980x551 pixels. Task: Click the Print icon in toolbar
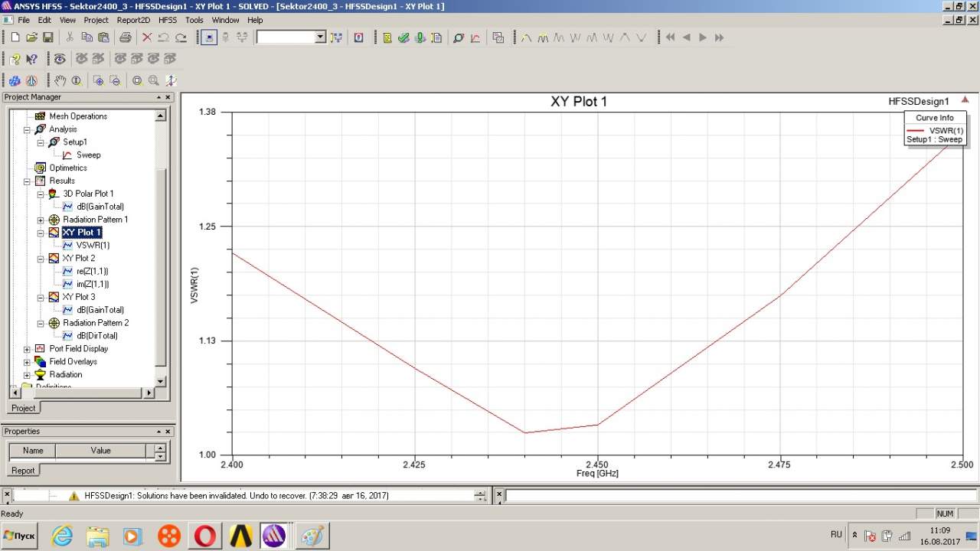pos(126,37)
